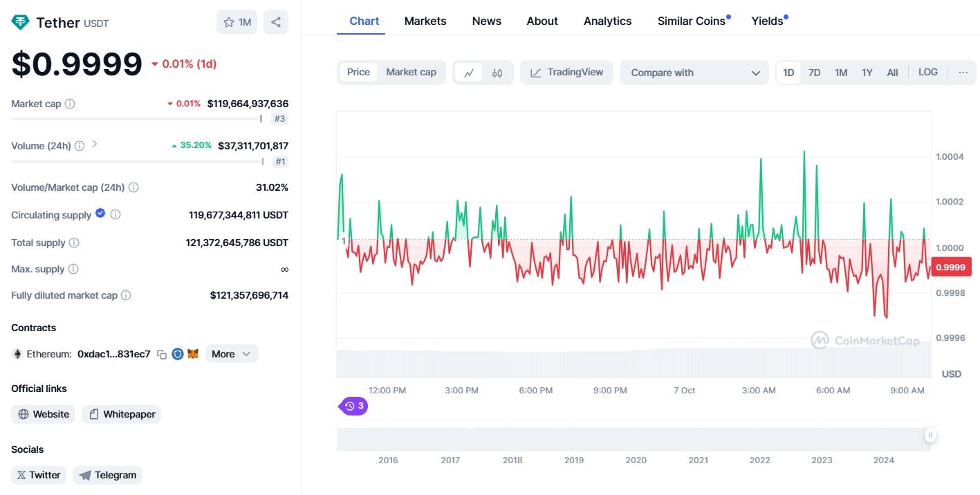Open chart more options ellipsis

tap(963, 73)
